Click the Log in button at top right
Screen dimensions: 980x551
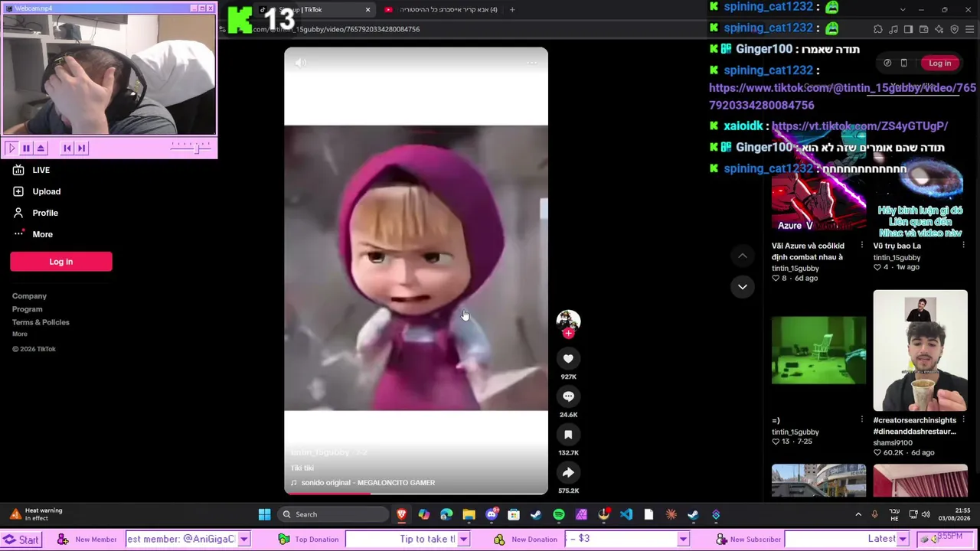(x=939, y=64)
